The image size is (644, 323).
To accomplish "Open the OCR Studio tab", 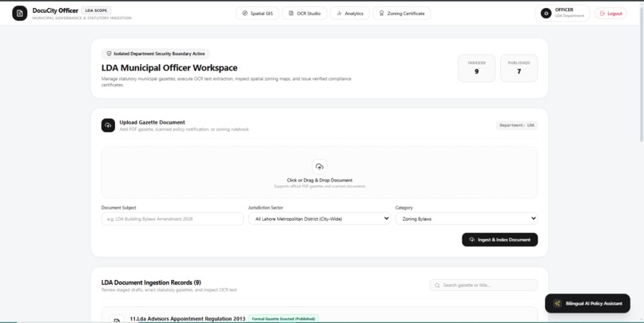I will pyautogui.click(x=304, y=13).
